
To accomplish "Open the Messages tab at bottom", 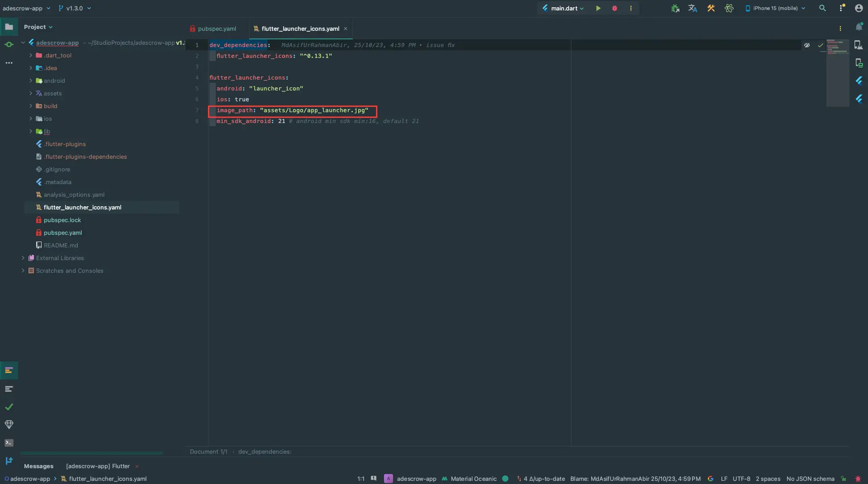I will coord(38,466).
